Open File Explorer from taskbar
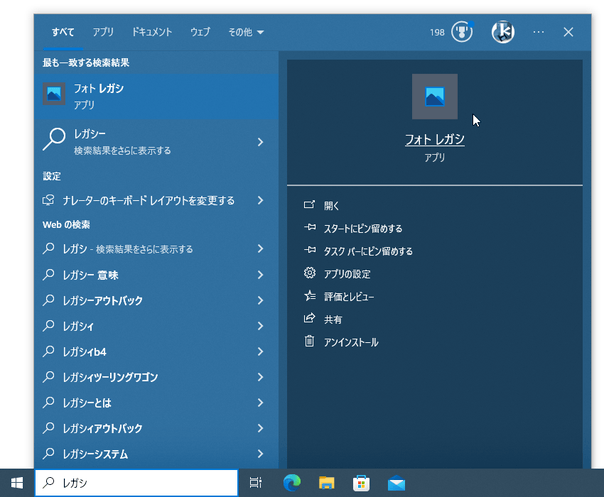Screen dimensions: 604x497 click(327, 483)
